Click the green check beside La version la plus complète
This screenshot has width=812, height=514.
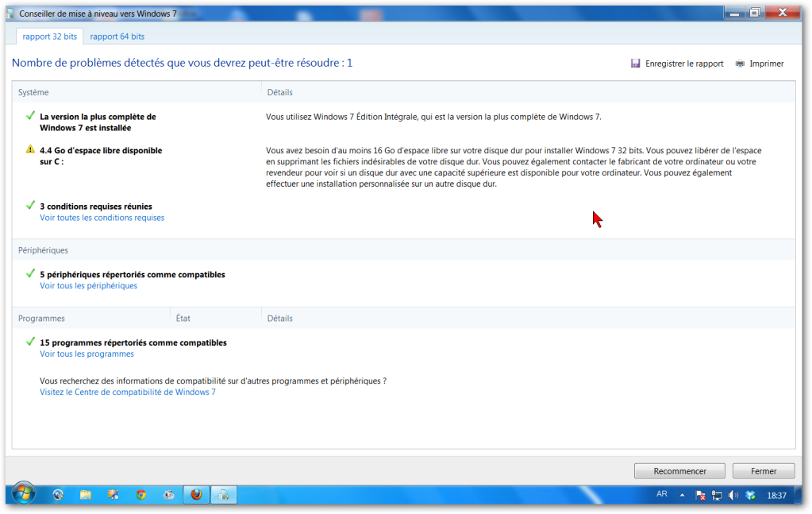(30, 115)
